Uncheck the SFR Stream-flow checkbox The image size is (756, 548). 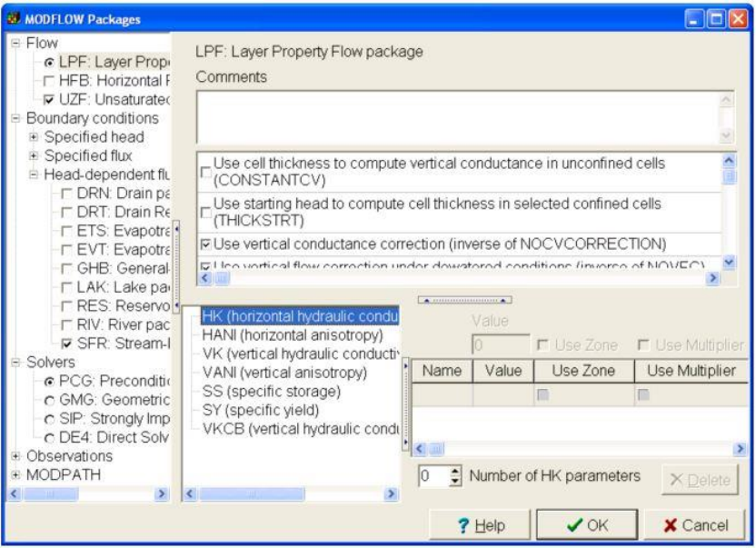point(66,344)
